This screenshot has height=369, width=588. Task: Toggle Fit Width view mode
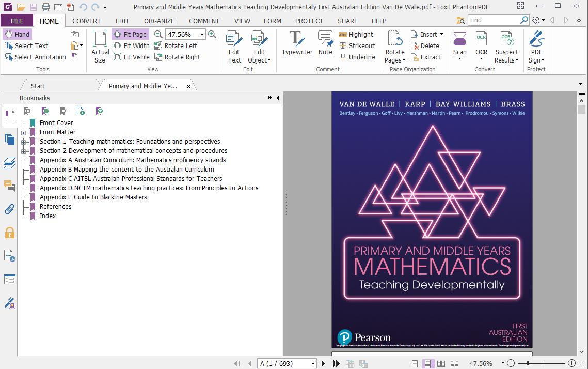[x=132, y=45]
